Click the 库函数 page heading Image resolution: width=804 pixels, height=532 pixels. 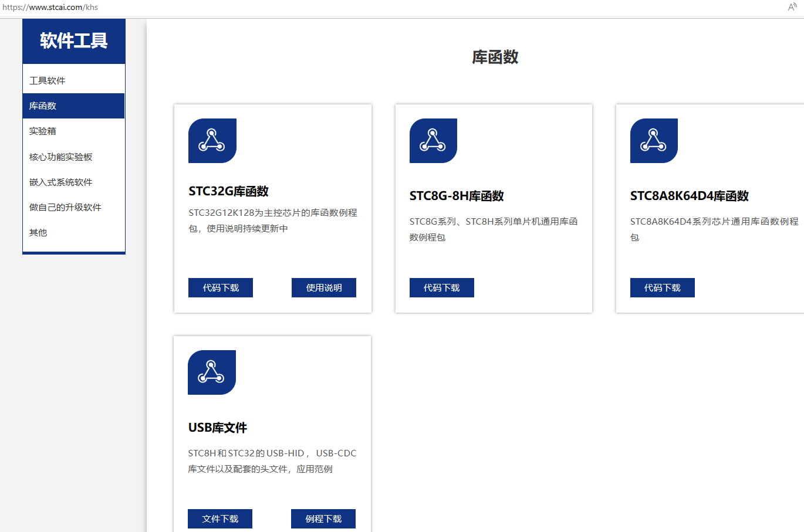pyautogui.click(x=495, y=57)
